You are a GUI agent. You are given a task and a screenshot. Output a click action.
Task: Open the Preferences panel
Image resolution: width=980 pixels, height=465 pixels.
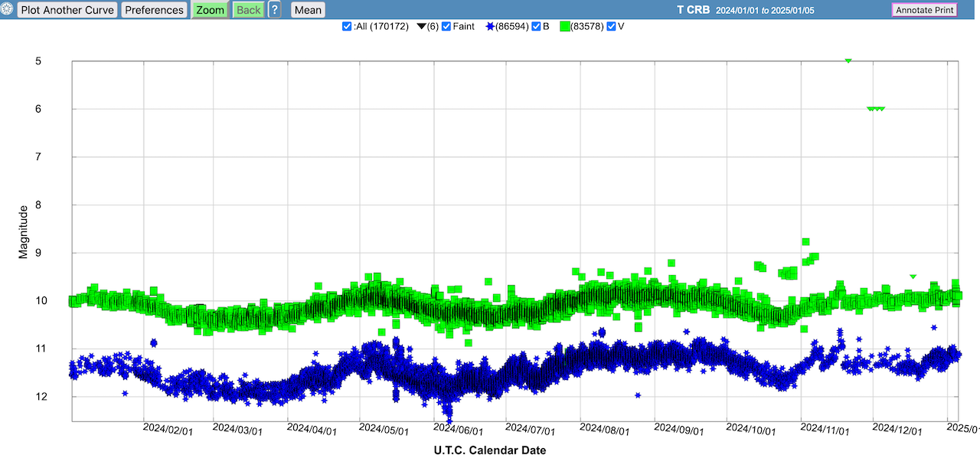pos(155,10)
